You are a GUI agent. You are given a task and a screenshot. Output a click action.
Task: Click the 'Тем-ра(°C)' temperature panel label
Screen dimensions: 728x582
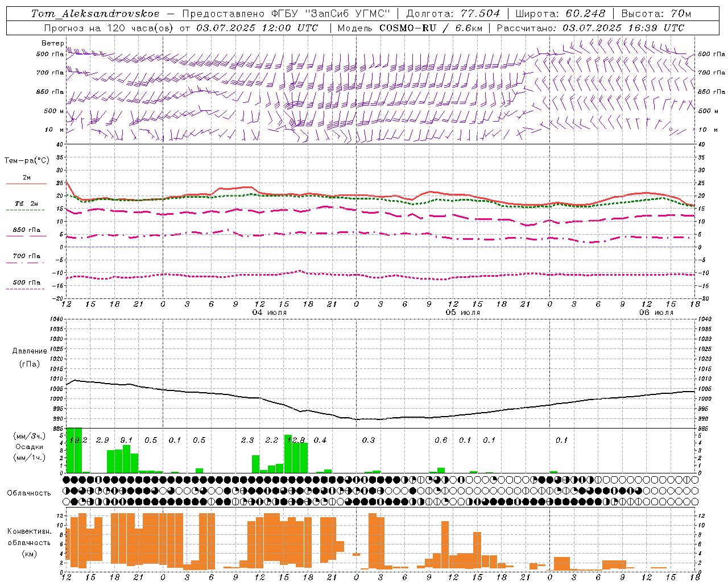[x=27, y=161]
